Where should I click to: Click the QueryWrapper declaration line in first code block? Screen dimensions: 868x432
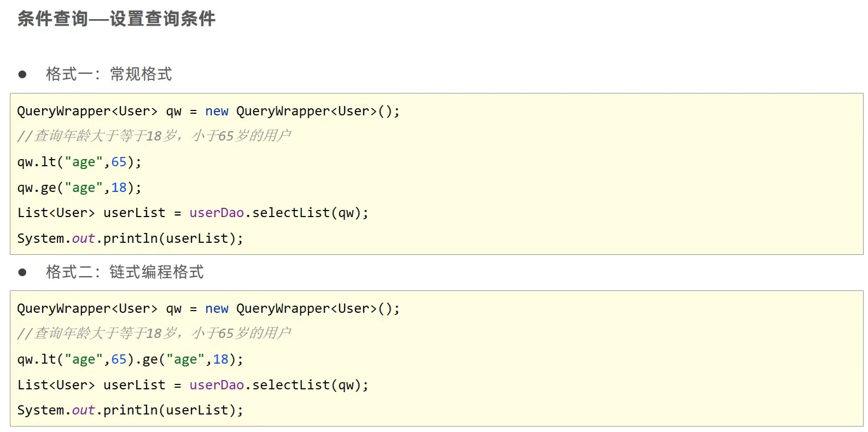point(208,111)
